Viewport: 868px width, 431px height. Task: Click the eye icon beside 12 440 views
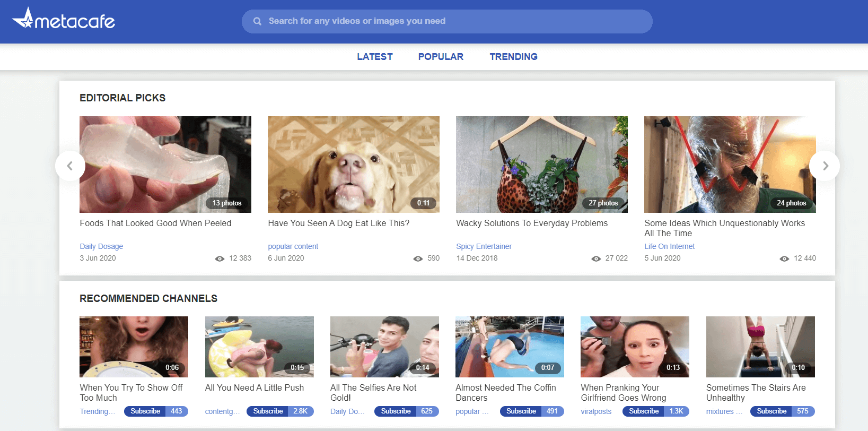click(784, 258)
